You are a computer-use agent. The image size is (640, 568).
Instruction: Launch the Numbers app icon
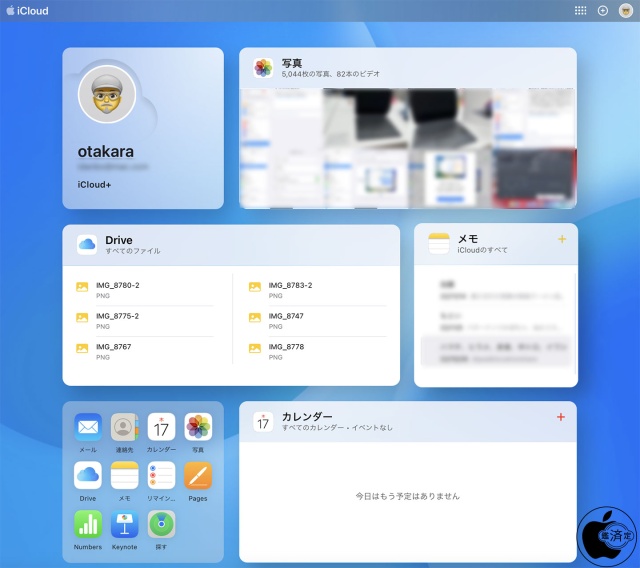[x=88, y=524]
